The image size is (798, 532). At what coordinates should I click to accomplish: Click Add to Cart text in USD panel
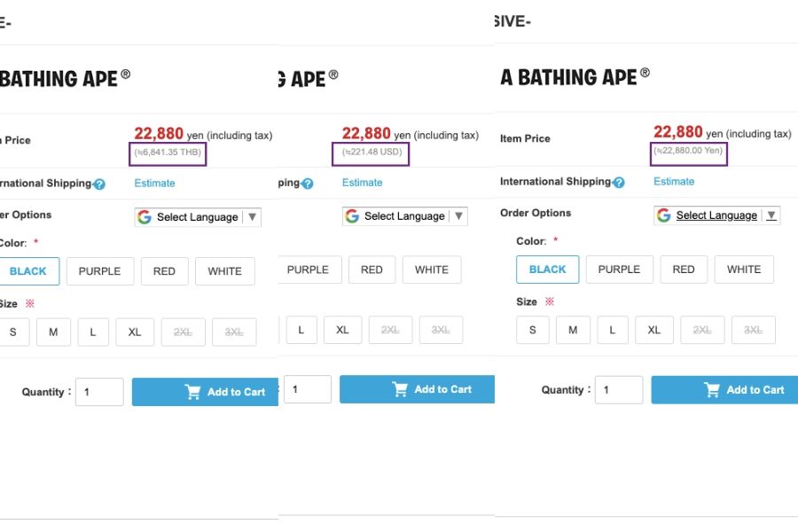pos(443,389)
